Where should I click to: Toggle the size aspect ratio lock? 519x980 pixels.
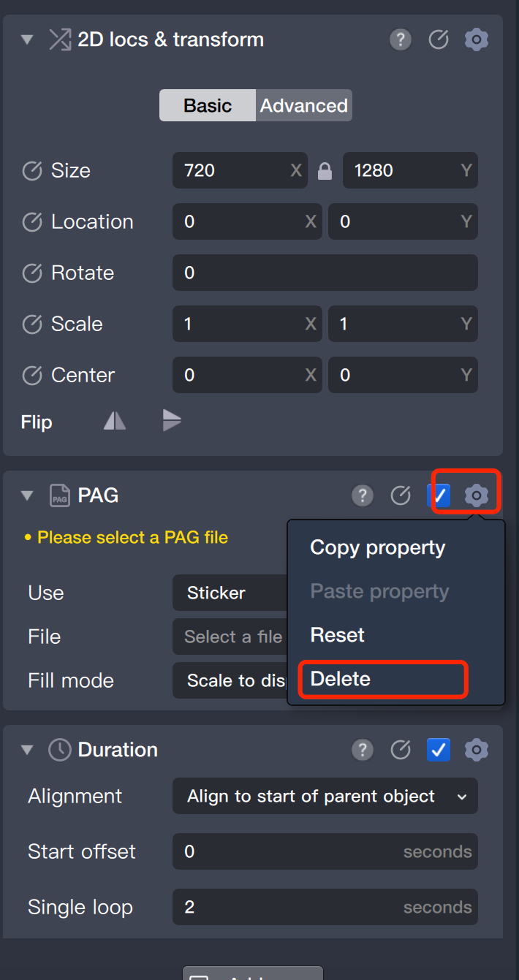(325, 171)
